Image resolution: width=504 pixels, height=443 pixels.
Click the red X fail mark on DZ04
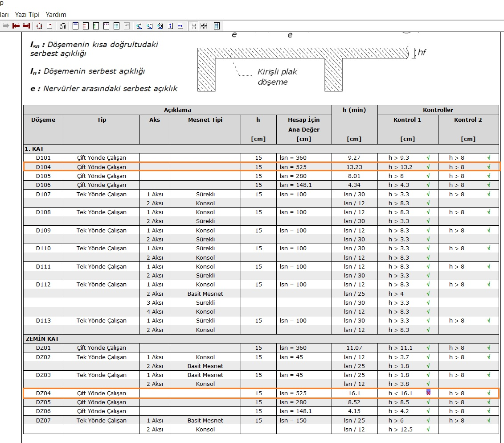point(428,393)
